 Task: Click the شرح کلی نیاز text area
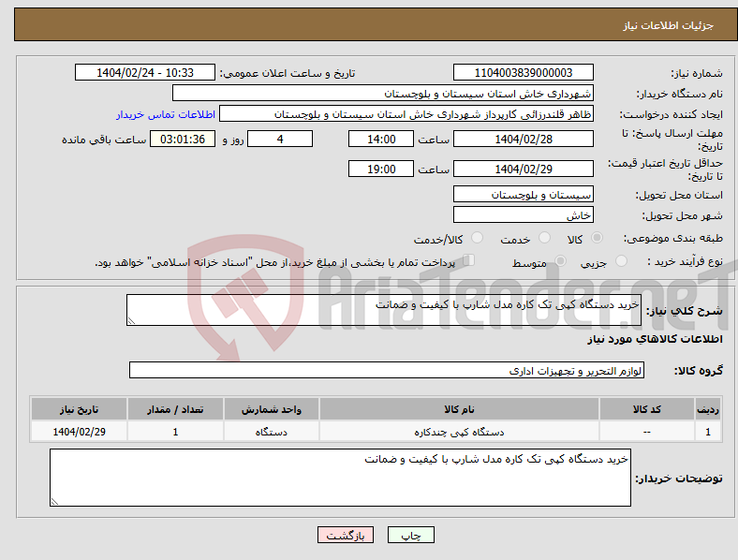[x=384, y=310]
